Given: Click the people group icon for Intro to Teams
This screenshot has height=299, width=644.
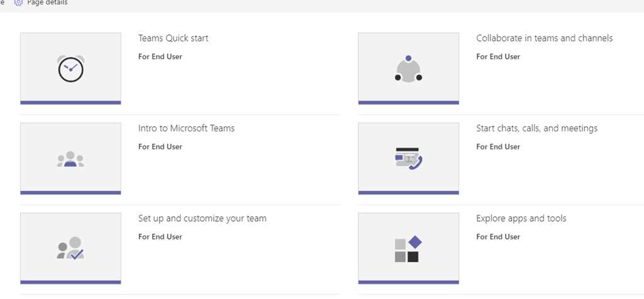Looking at the screenshot, I should pyautogui.click(x=70, y=159).
